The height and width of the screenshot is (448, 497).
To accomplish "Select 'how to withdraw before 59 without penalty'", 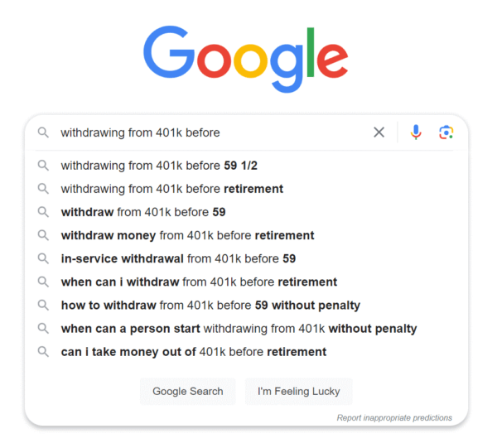I will click(x=210, y=306).
